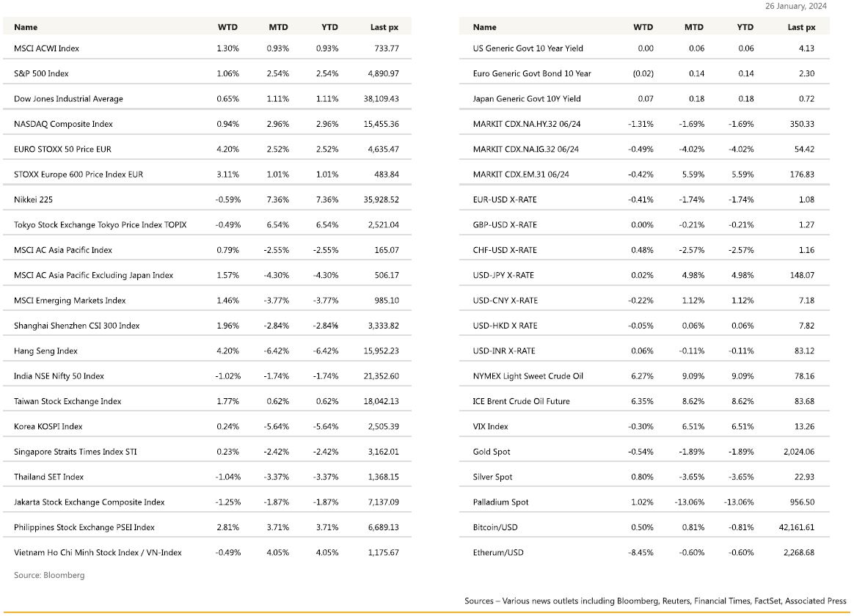Select the S&P 500 Index row name

click(x=41, y=73)
